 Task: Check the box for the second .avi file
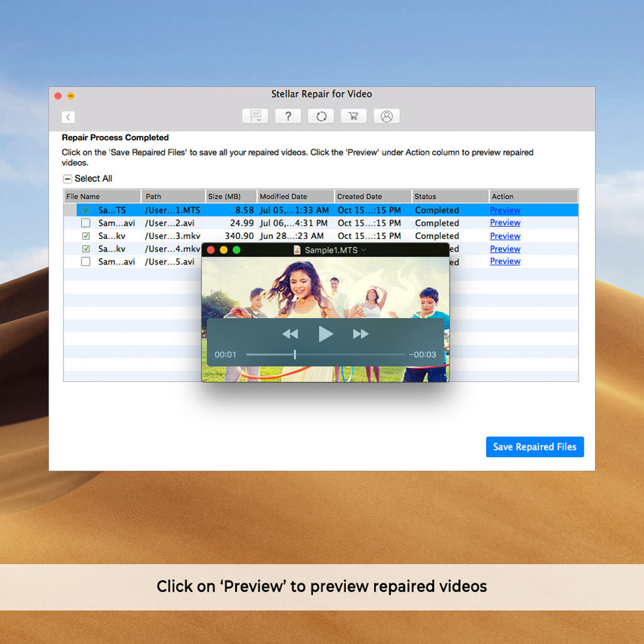tap(86, 223)
